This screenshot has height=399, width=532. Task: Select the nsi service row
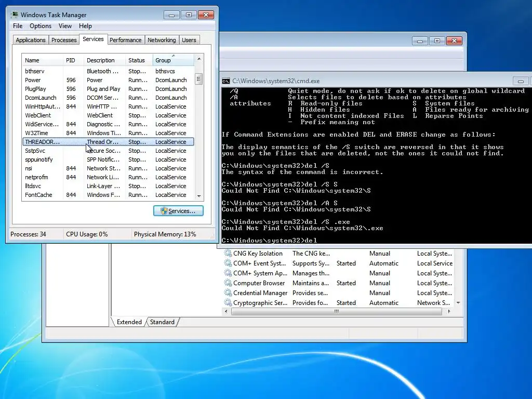108,168
